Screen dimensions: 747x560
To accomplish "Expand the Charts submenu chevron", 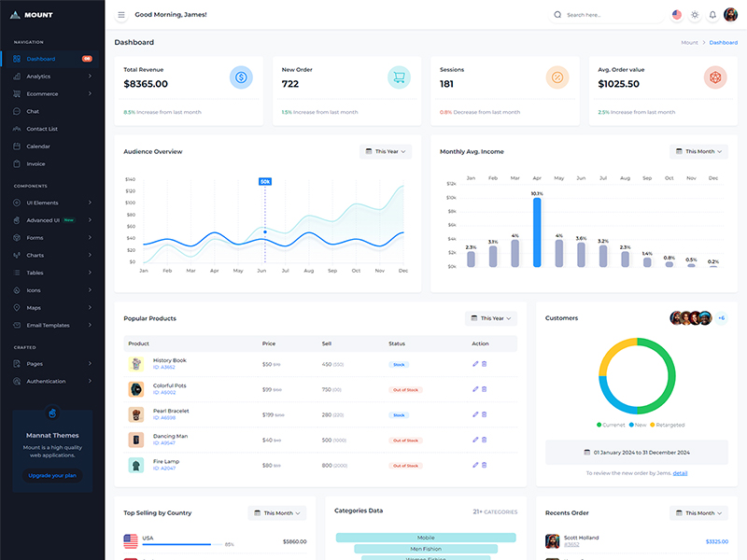I will point(90,255).
